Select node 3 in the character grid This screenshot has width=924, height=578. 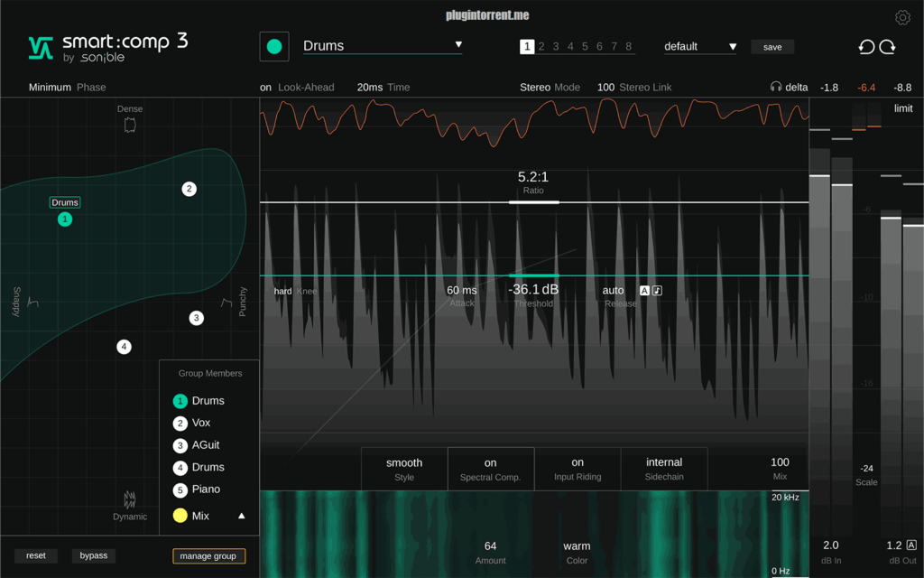(x=196, y=318)
